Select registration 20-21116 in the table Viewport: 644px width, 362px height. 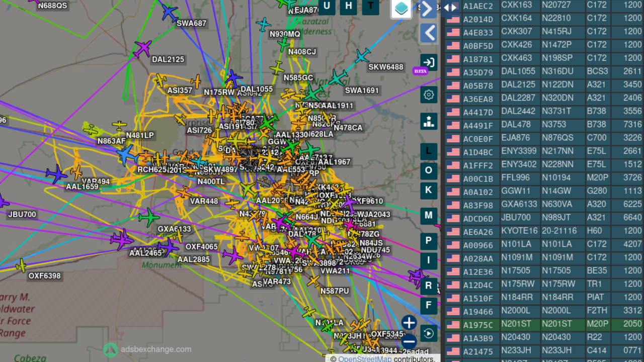tap(562, 231)
